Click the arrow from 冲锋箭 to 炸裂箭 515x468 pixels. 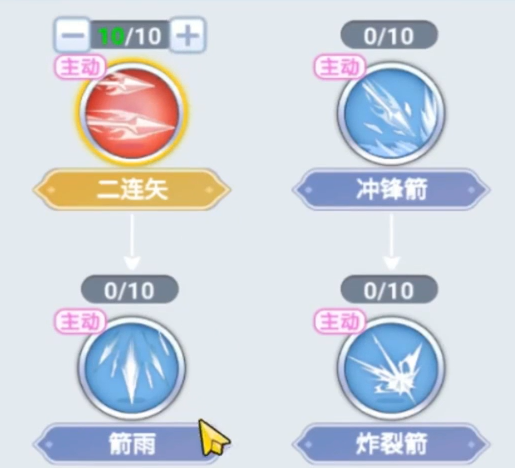click(x=391, y=242)
